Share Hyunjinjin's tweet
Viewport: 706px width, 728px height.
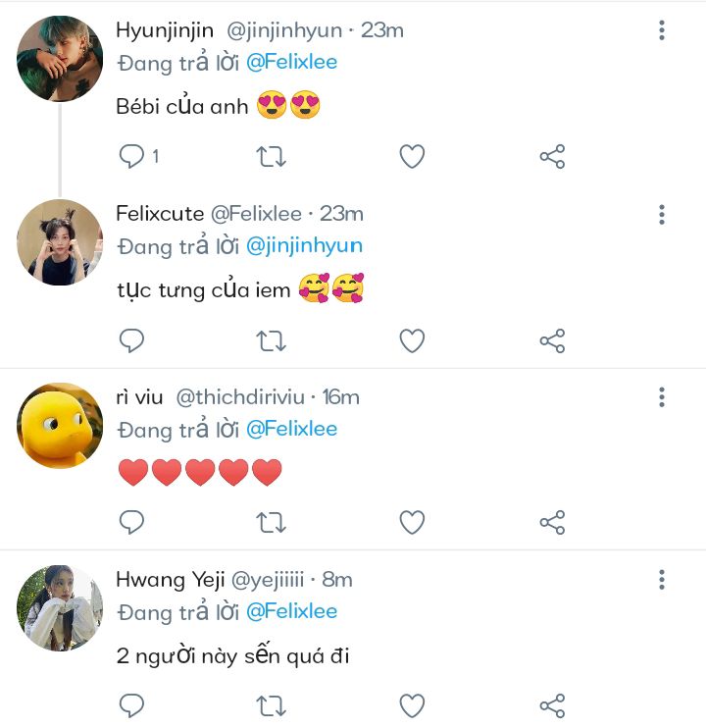(x=552, y=156)
